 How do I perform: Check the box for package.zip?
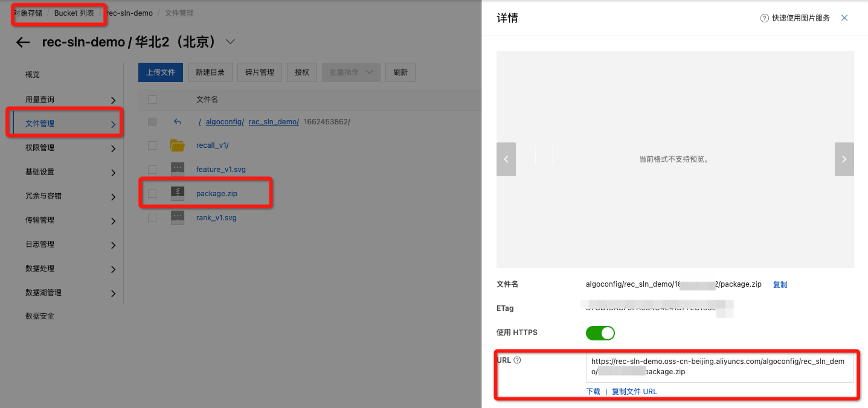tap(152, 194)
